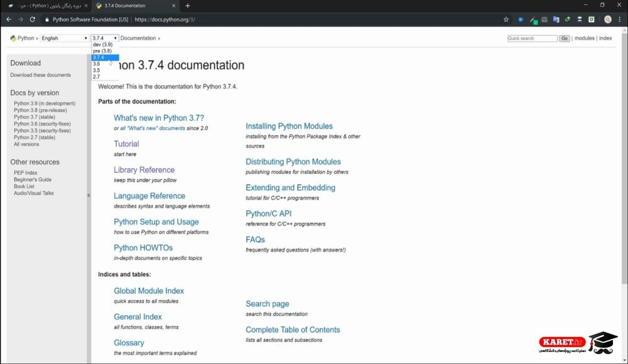Open the English language dropdown
This screenshot has width=628, height=364.
[x=64, y=38]
